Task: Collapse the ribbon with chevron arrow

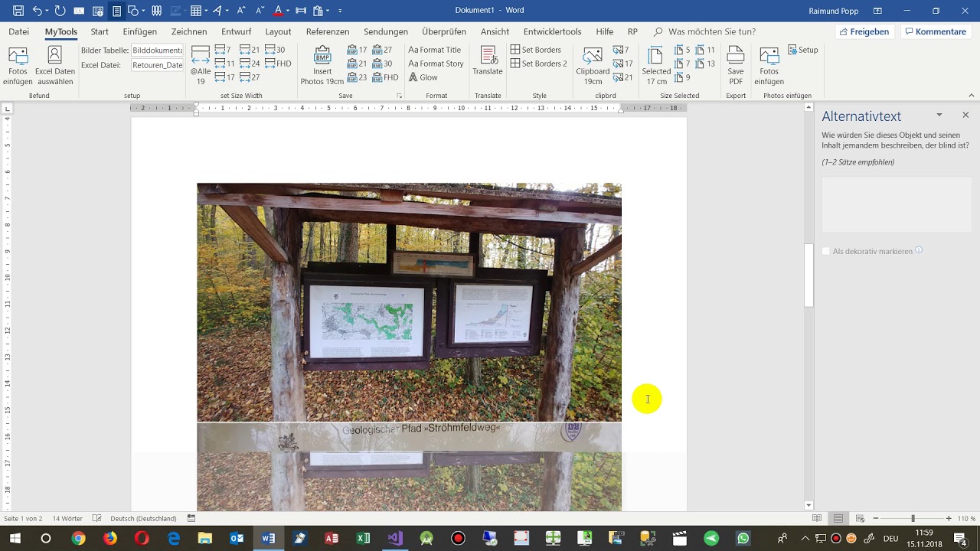Action: (972, 96)
